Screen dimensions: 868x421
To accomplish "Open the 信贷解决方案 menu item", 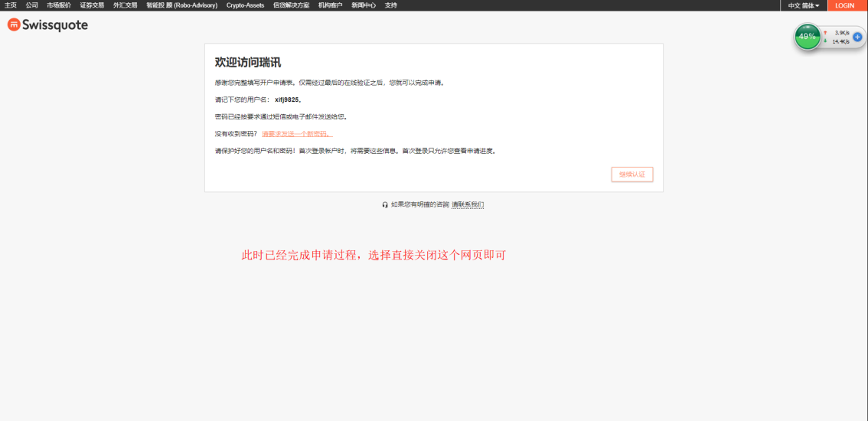I will 291,5.
